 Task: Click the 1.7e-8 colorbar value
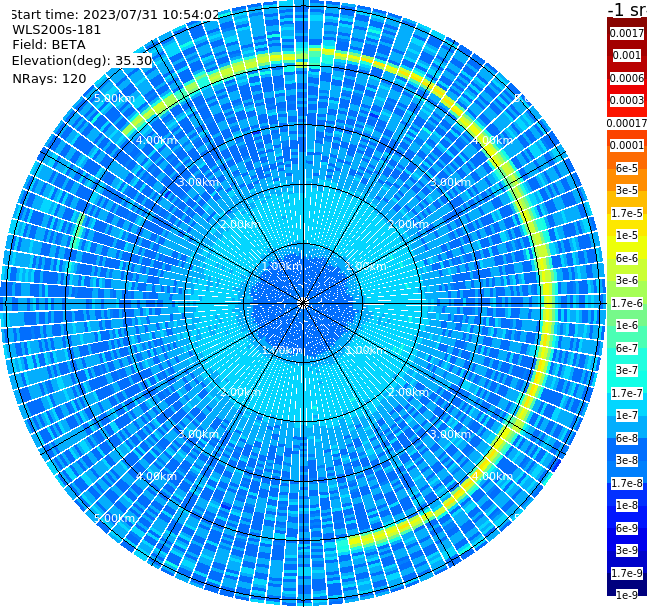627,483
